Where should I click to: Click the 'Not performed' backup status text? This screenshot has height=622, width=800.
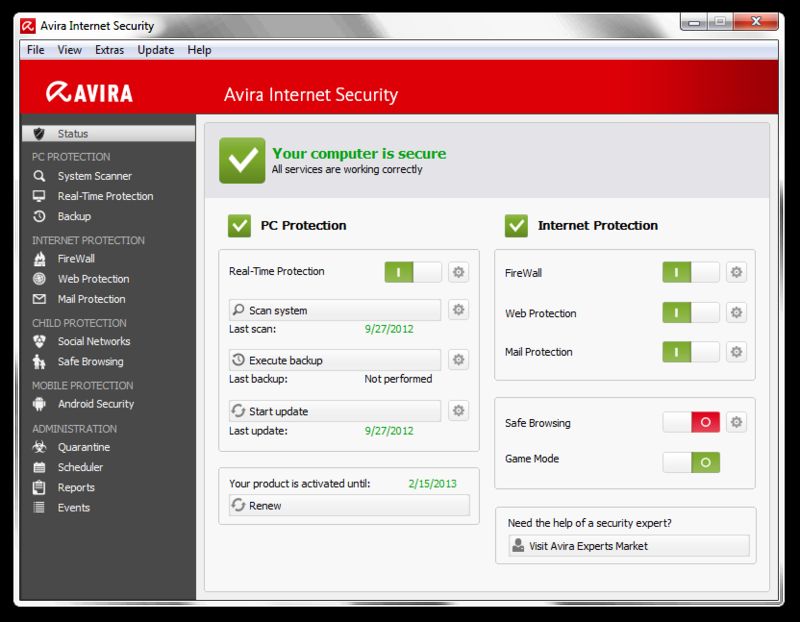click(398, 379)
